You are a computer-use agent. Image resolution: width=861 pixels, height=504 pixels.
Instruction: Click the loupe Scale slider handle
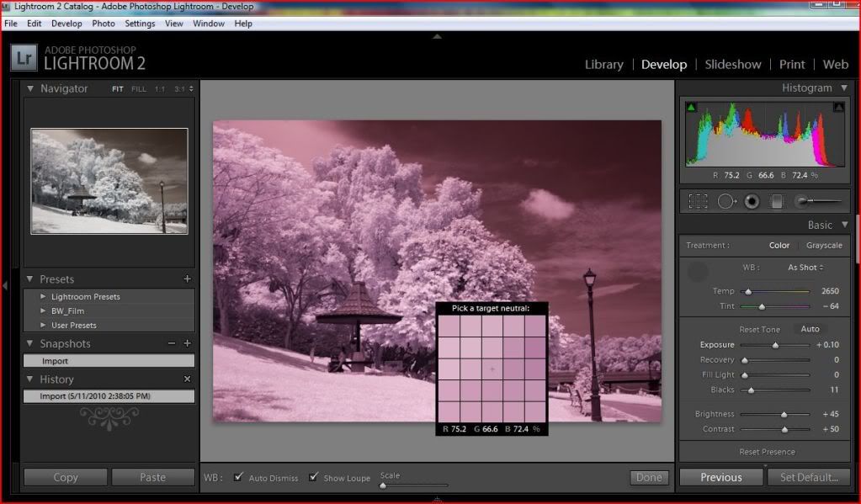(383, 485)
